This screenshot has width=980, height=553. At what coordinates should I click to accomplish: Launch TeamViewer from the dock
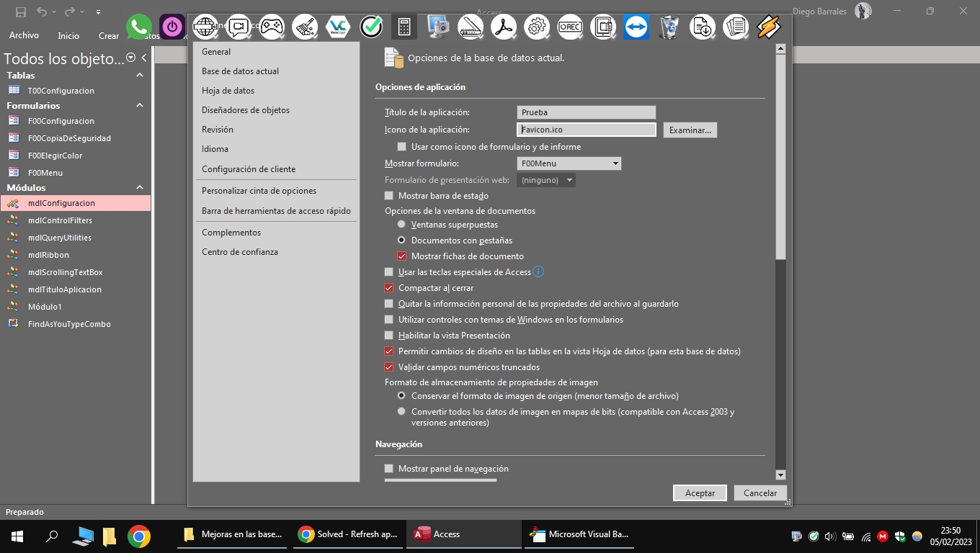tap(636, 27)
